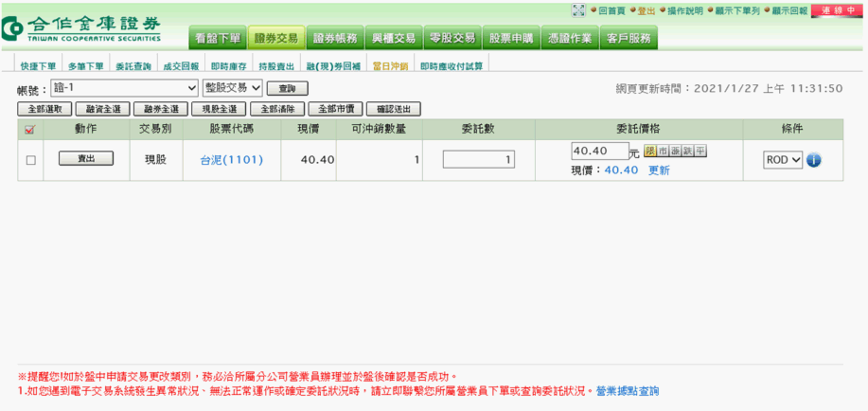Viewport: 868px width, 411px height.
Task: Click the 登出 logout link
Action: point(646,10)
